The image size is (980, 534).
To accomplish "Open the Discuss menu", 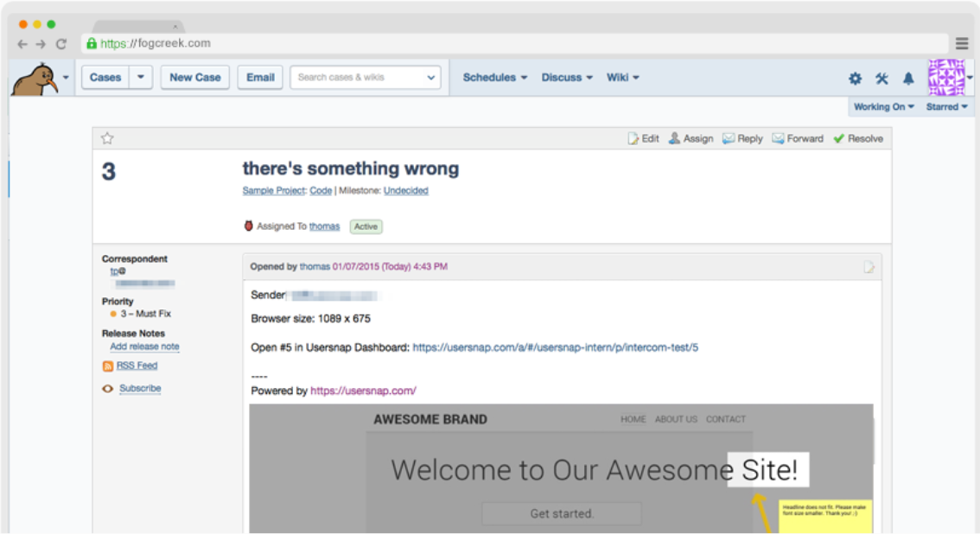I will point(566,78).
